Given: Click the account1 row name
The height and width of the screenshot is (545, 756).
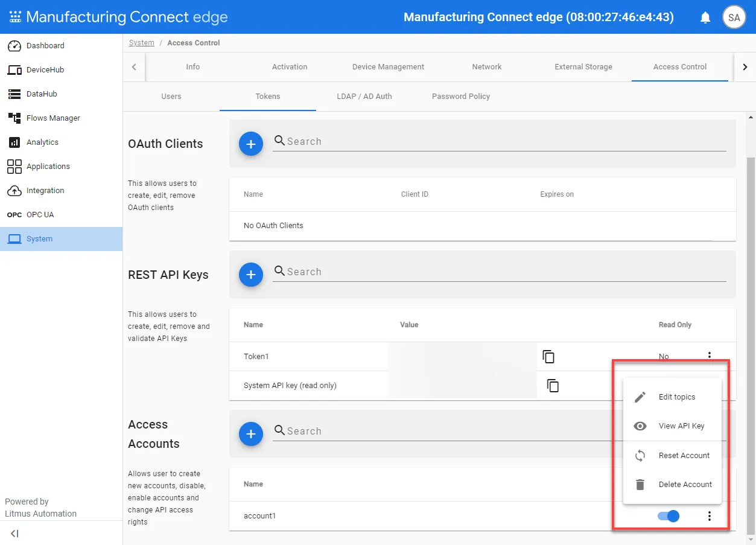Looking at the screenshot, I should (259, 516).
